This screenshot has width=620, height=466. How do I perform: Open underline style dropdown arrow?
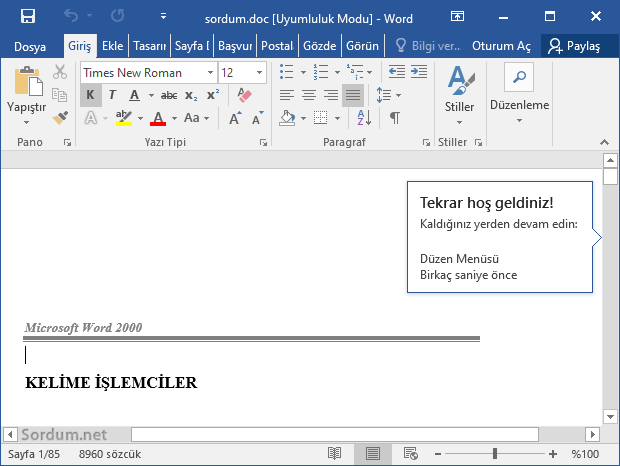[151, 95]
